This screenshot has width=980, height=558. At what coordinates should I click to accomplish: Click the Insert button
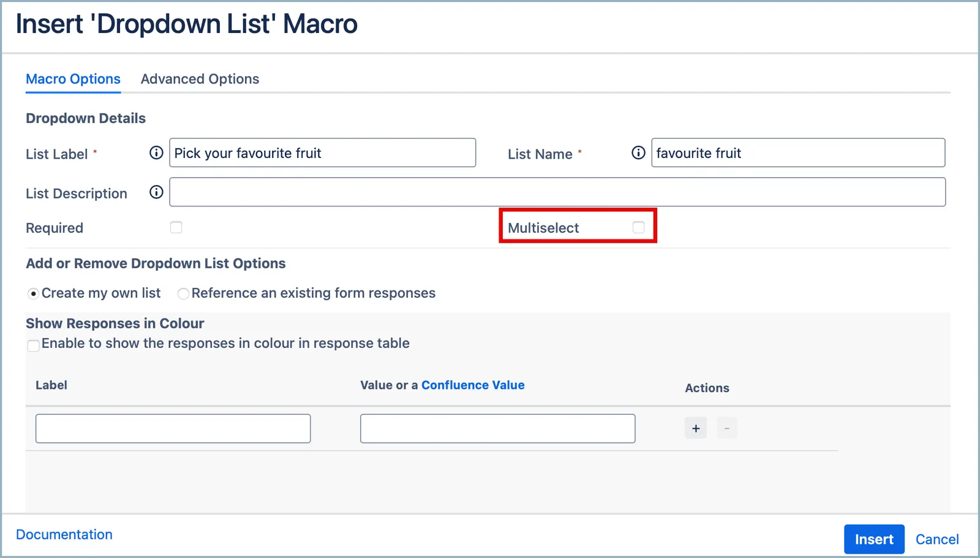point(874,539)
